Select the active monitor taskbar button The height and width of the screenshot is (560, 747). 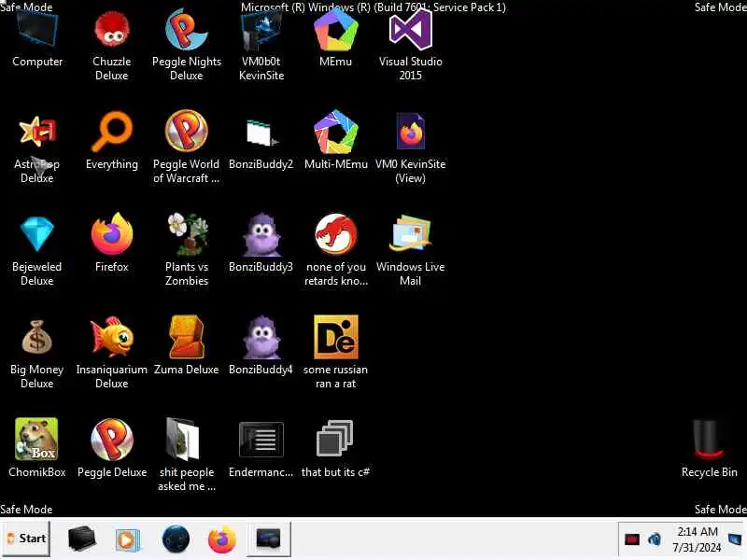[x=269, y=539]
